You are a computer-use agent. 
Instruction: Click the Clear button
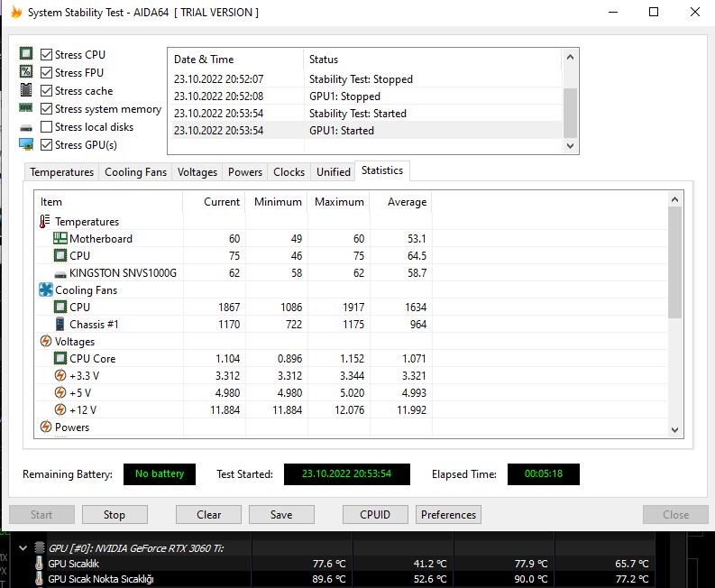click(x=208, y=515)
